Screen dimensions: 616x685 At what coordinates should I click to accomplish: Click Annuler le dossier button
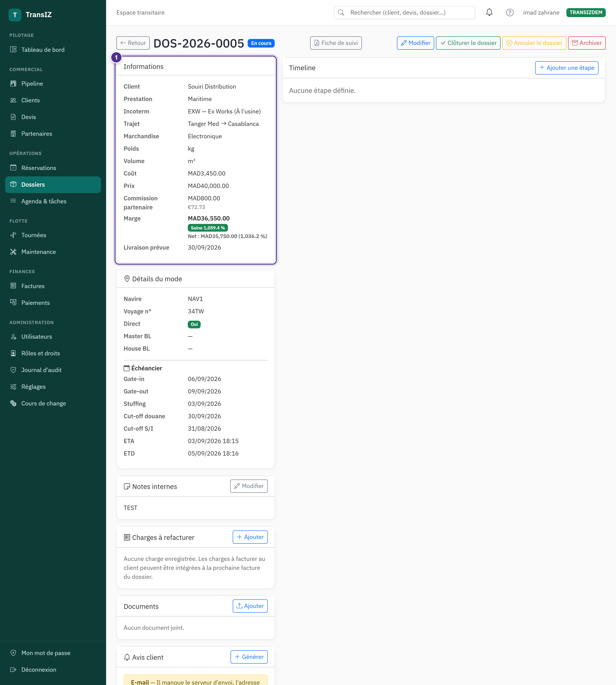click(534, 43)
